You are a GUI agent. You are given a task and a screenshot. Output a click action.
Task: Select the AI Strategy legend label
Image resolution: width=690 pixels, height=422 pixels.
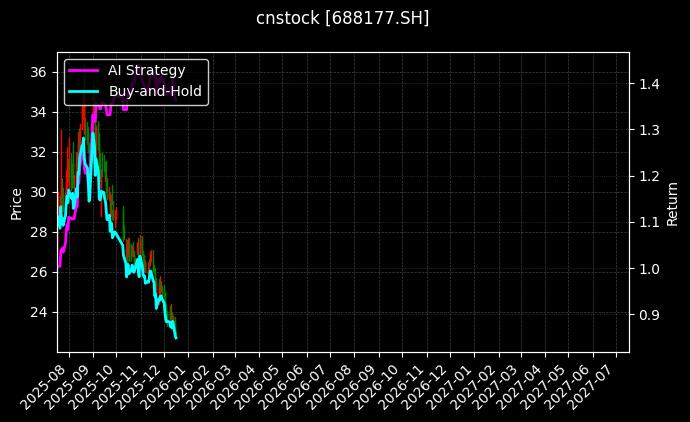(x=146, y=70)
